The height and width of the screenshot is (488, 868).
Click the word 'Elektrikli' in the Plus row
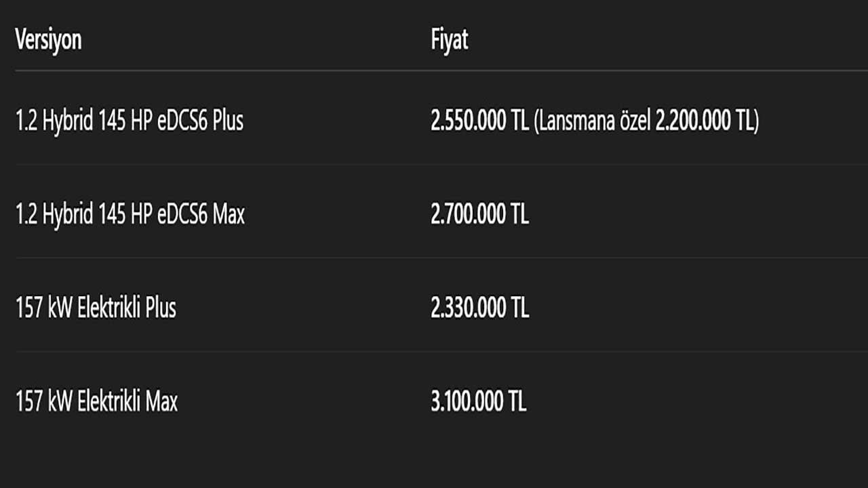(109, 308)
